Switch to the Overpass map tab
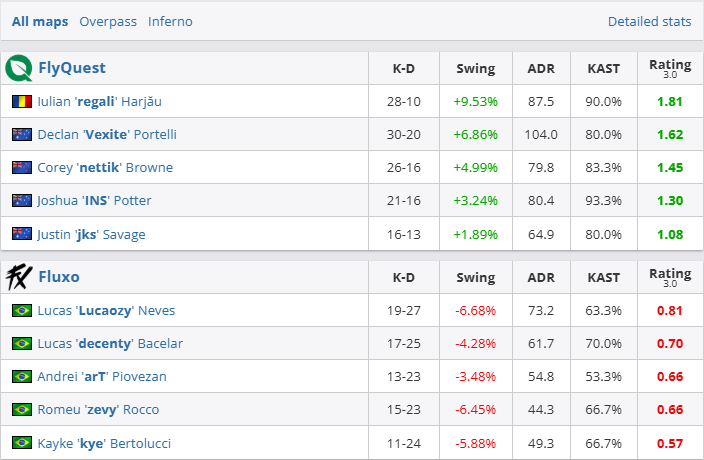This screenshot has height=460, width=704. point(108,21)
